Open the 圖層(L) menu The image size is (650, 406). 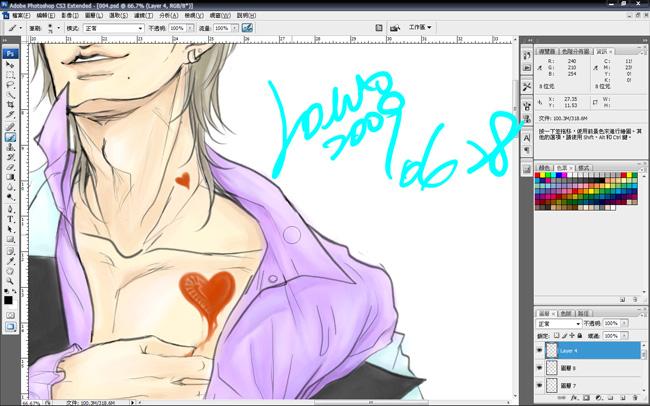[94, 15]
